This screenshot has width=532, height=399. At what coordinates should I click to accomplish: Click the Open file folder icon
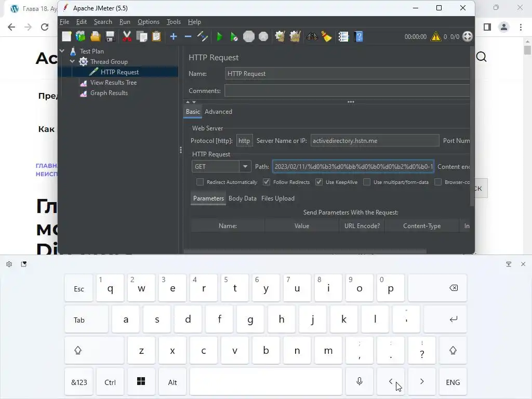click(96, 36)
